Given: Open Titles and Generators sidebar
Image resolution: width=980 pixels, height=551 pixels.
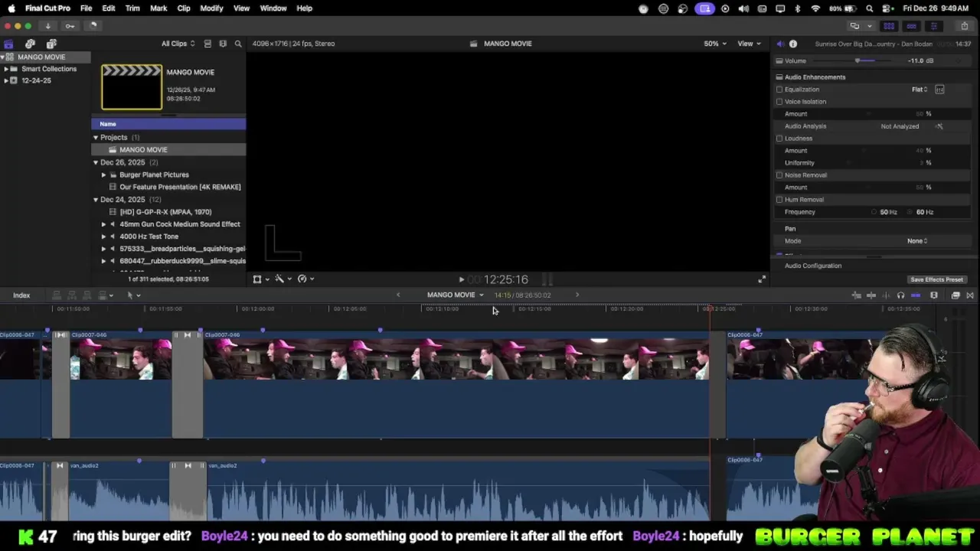Looking at the screenshot, I should click(x=51, y=44).
